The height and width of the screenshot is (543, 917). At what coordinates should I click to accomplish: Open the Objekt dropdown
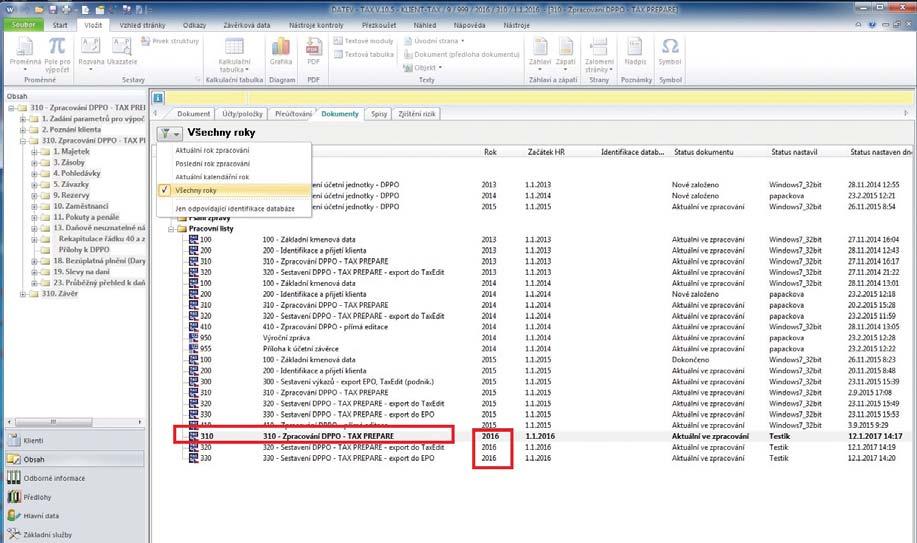coord(422,68)
